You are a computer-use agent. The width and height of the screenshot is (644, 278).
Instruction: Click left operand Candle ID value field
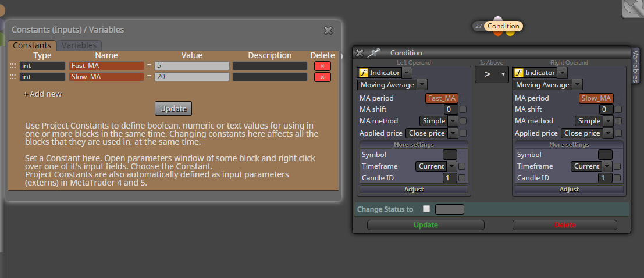(x=449, y=178)
